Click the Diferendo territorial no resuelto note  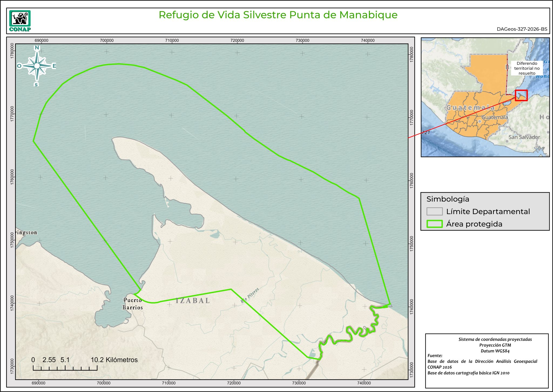coord(527,68)
